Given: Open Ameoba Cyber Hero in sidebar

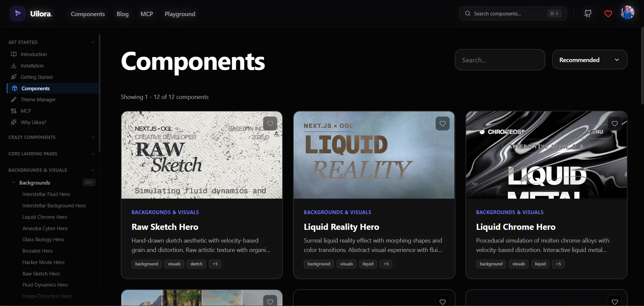Looking at the screenshot, I should click(x=45, y=228).
